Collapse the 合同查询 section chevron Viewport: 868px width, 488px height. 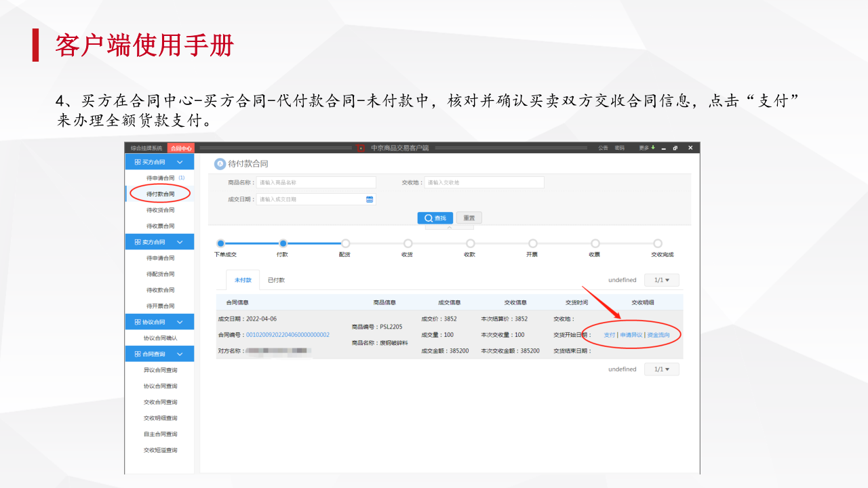pos(180,354)
